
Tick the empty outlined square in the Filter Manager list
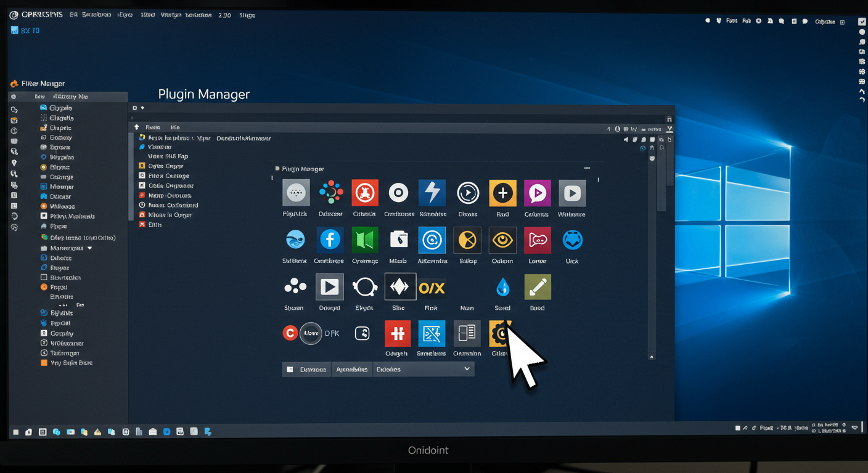click(44, 278)
